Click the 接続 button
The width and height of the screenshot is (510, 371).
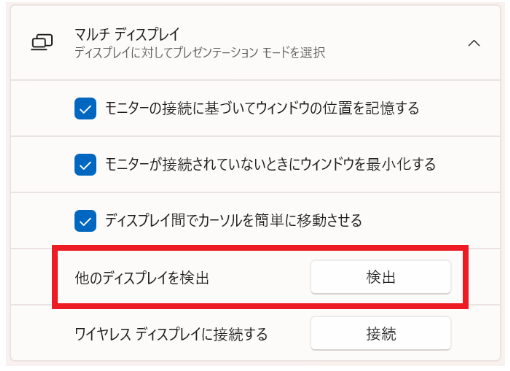[381, 333]
